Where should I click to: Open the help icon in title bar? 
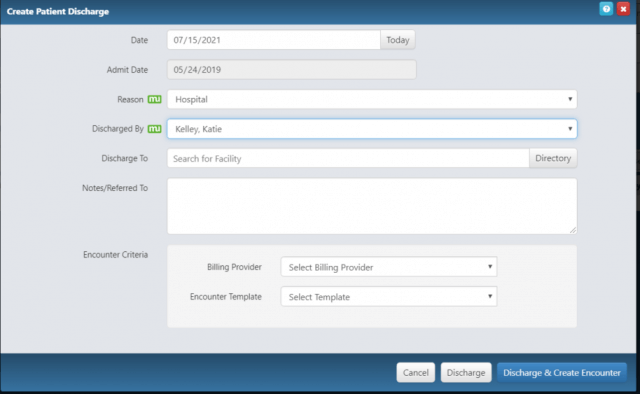pyautogui.click(x=606, y=9)
